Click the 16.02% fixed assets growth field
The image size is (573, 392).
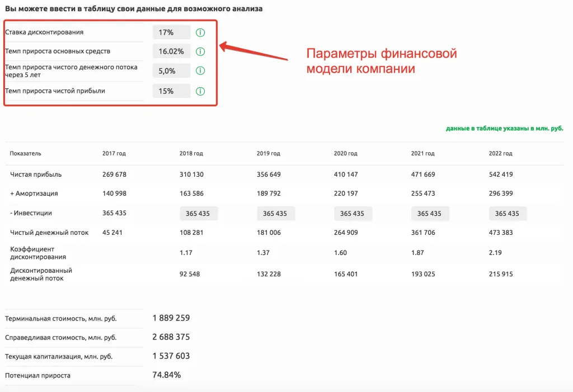pos(171,51)
